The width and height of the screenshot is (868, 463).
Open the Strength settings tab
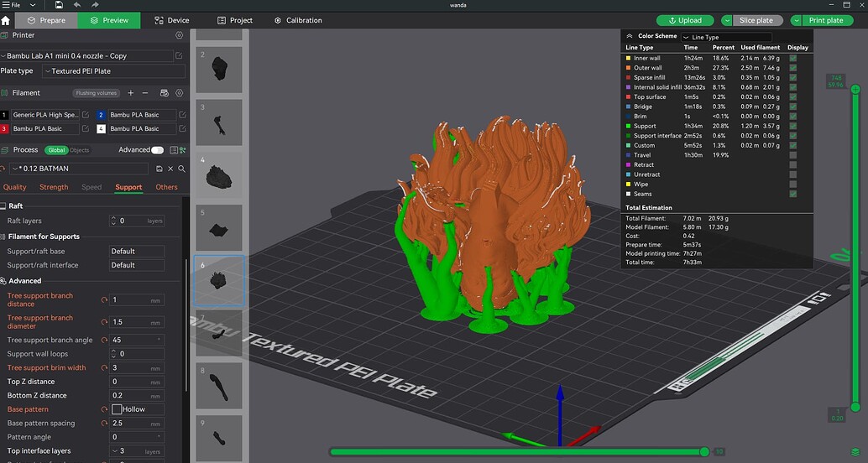(x=54, y=187)
